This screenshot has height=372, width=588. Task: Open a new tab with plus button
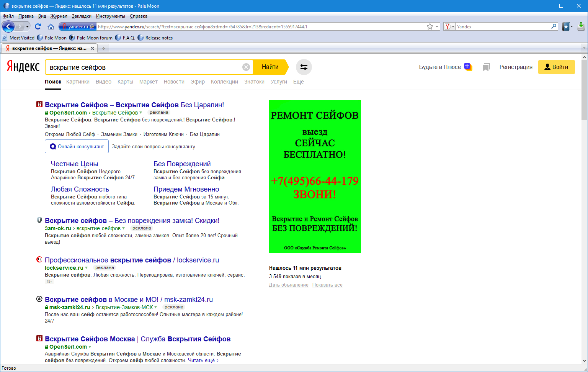point(103,48)
